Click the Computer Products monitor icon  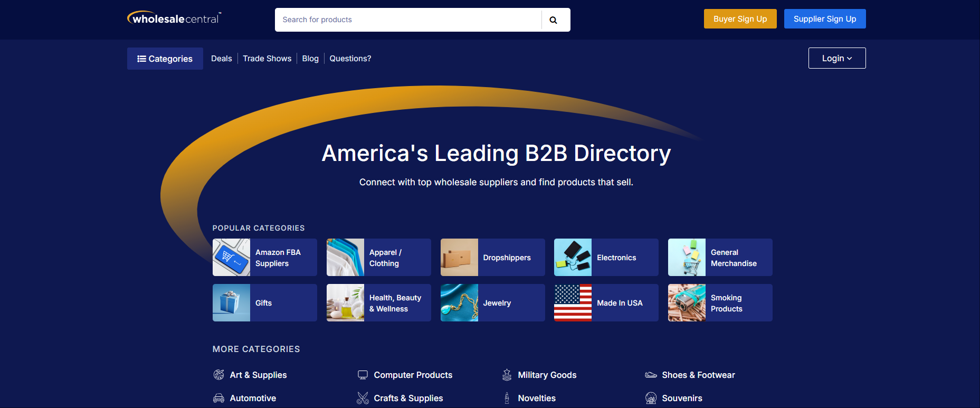[363, 375]
